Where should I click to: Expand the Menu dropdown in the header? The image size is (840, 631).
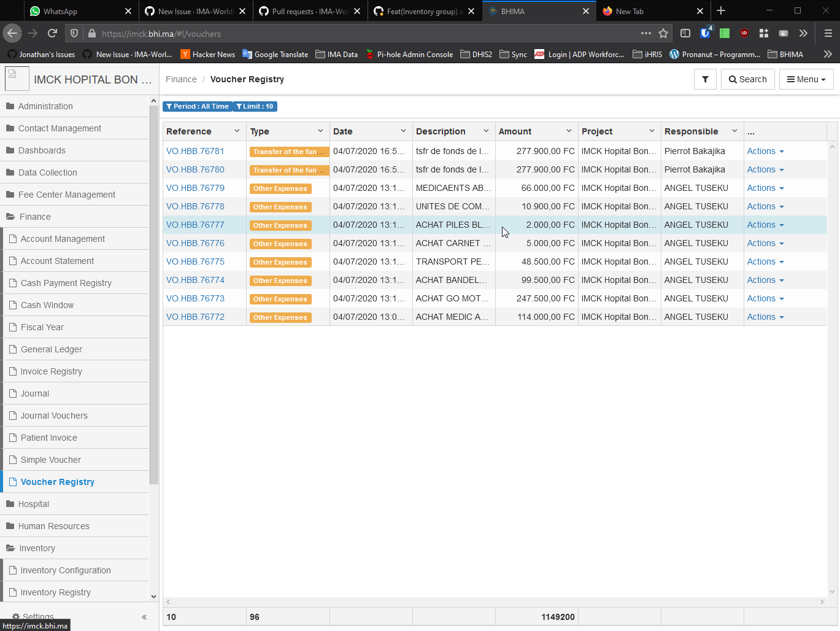[x=806, y=79]
